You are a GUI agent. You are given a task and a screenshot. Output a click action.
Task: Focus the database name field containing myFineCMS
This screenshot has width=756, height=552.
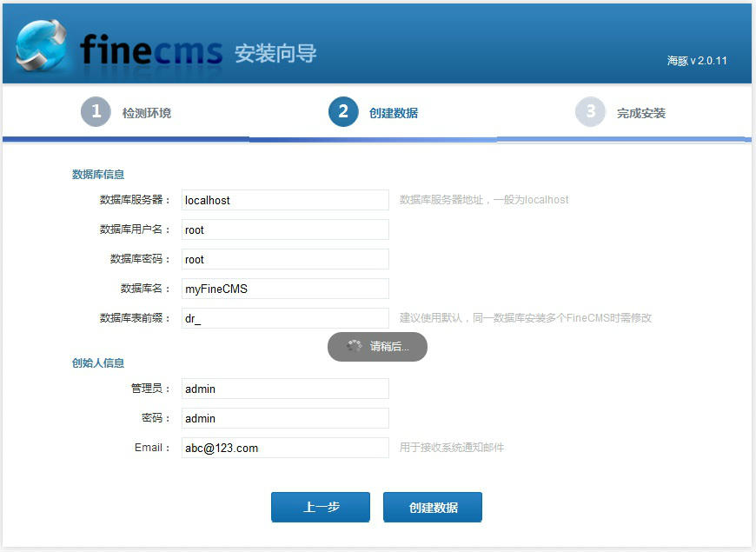pos(285,289)
